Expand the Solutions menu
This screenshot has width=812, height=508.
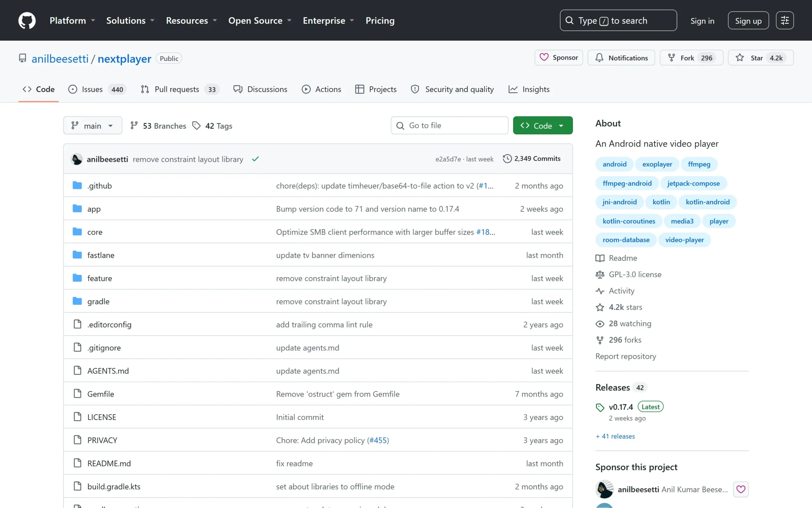131,21
